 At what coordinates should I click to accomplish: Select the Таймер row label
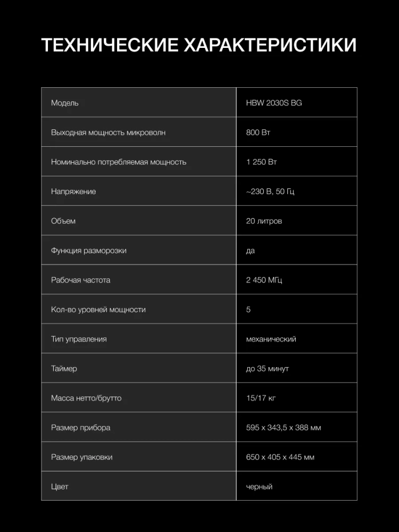click(64, 369)
